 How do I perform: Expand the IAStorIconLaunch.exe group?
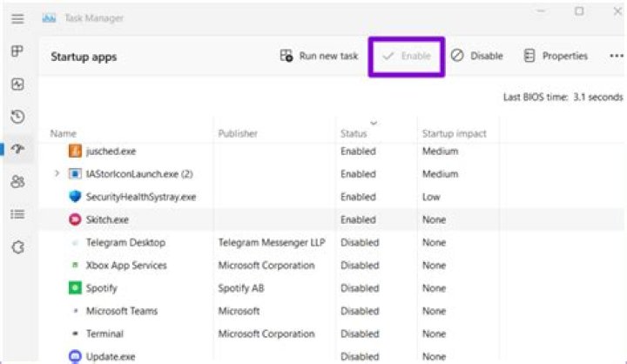tap(57, 173)
